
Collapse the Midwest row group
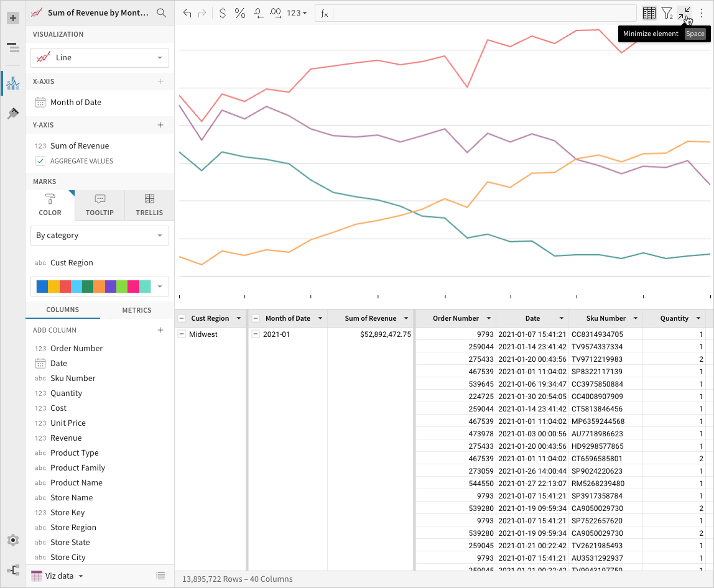(182, 334)
